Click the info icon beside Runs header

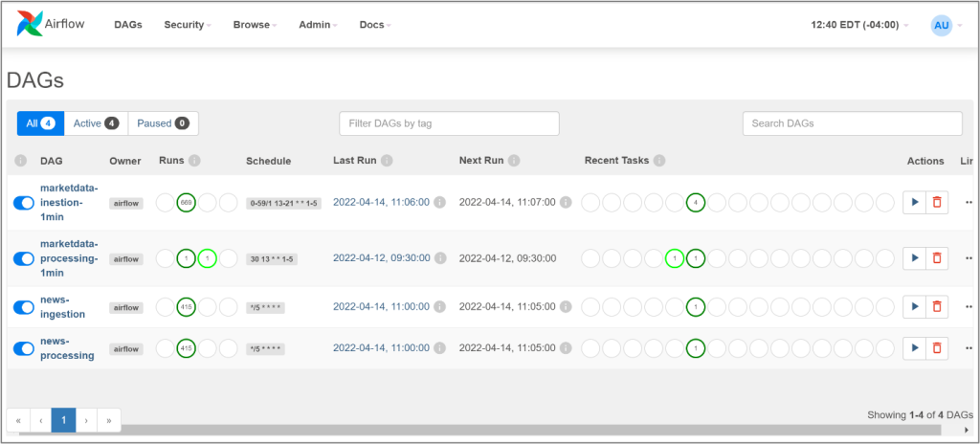click(x=194, y=161)
